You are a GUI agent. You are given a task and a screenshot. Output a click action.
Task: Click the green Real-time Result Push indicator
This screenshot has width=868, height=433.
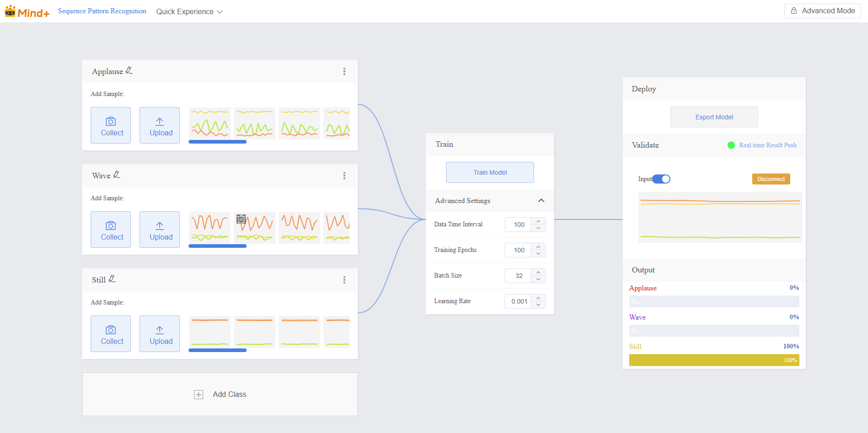(x=731, y=145)
